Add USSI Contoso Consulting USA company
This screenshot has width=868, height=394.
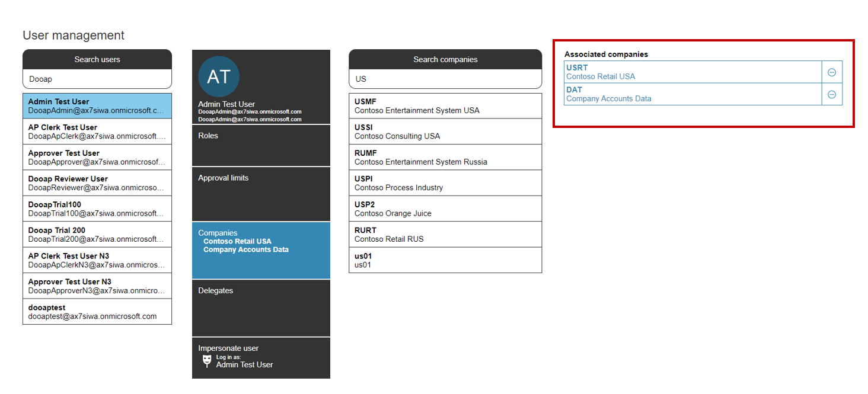[x=445, y=132]
